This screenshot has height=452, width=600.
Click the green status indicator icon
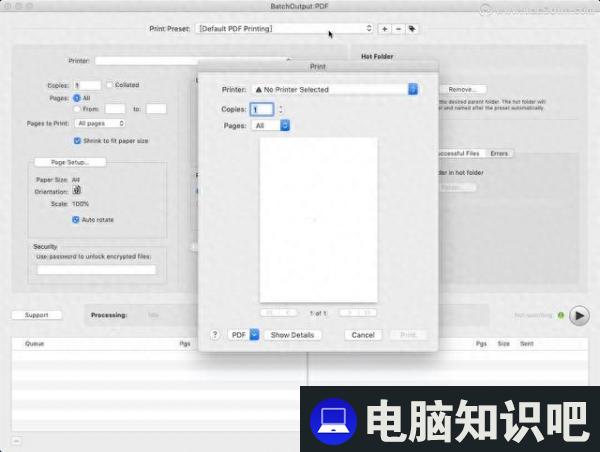(561, 315)
